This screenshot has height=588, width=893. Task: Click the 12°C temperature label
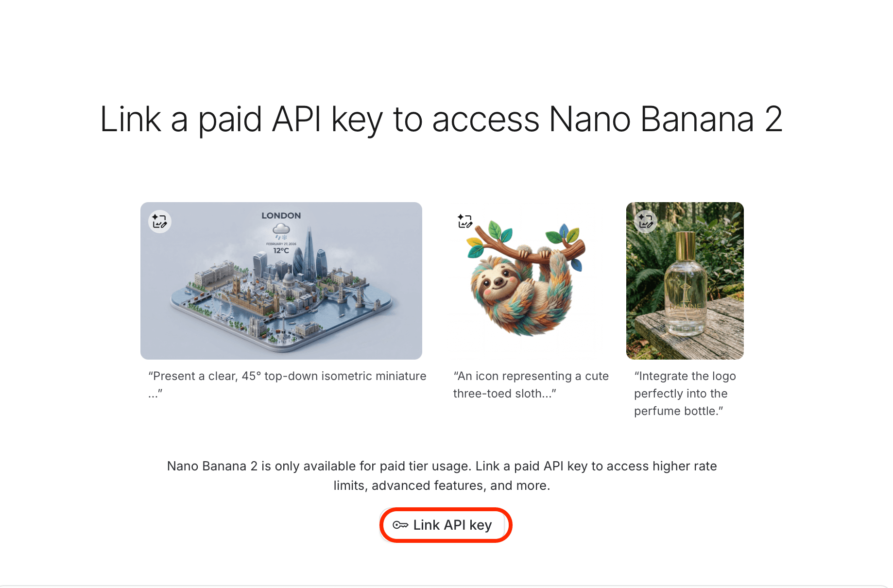pos(281,251)
